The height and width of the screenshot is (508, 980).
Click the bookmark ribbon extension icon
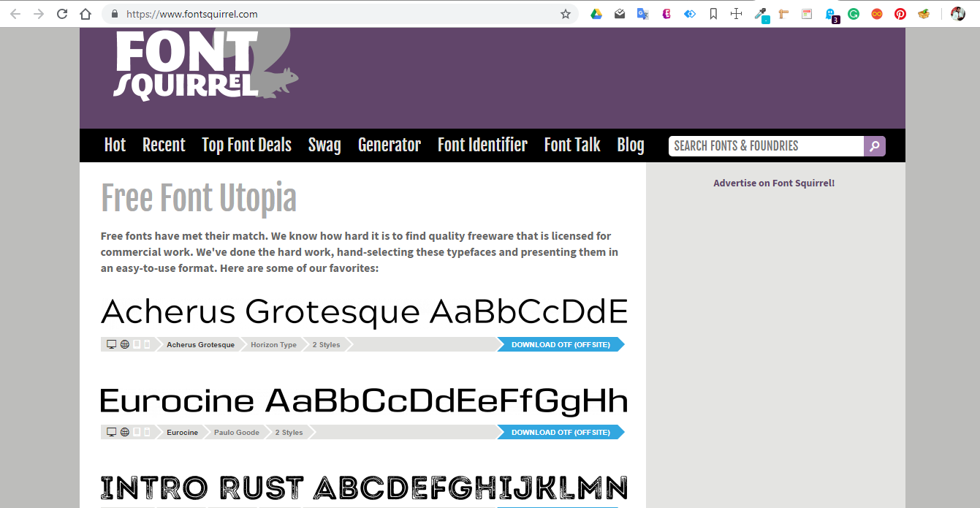pyautogui.click(x=713, y=14)
